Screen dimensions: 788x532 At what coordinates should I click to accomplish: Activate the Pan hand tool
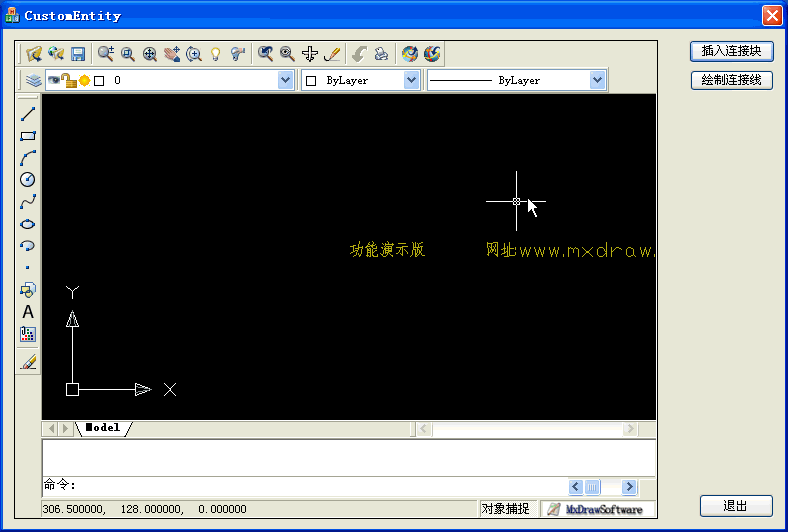[x=172, y=54]
